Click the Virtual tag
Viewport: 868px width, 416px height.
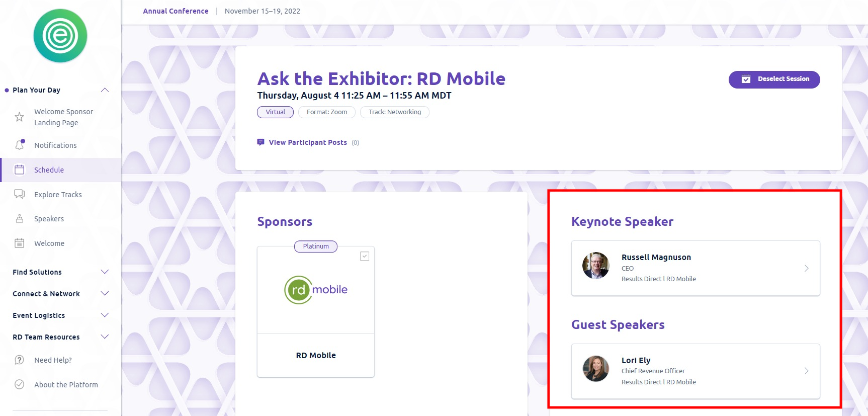coord(275,112)
